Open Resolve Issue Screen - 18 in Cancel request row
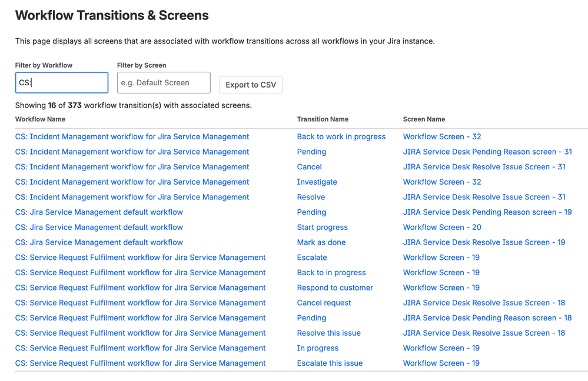This screenshot has width=588, height=381. coord(484,303)
